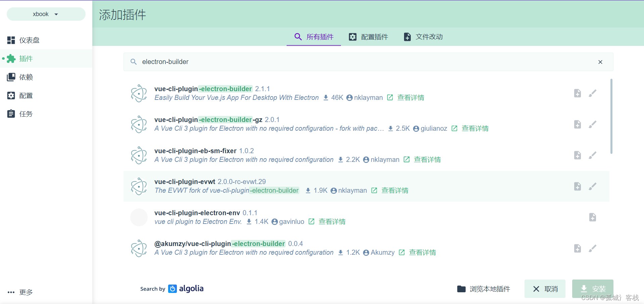Select the @akumzy/vue-cli-plugin-electron-builder entry title
This screenshot has height=304, width=644.
coord(220,244)
